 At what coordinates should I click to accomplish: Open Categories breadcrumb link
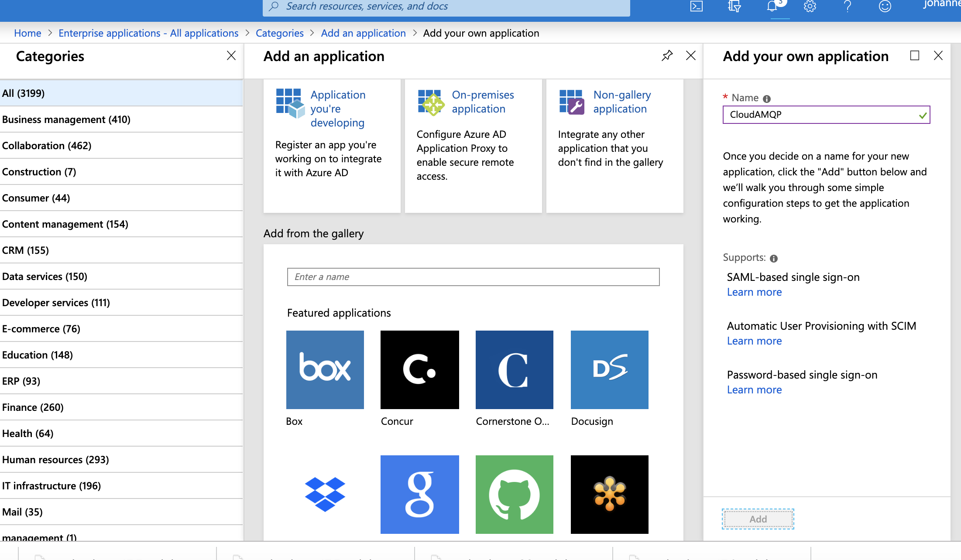point(279,33)
